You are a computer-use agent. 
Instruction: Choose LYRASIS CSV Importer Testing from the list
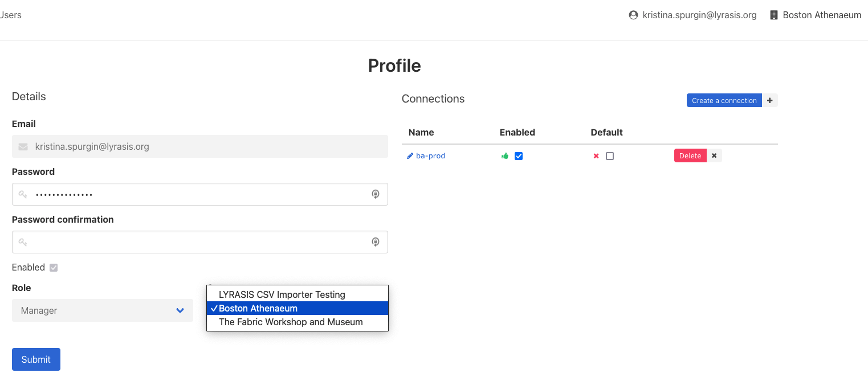click(282, 294)
